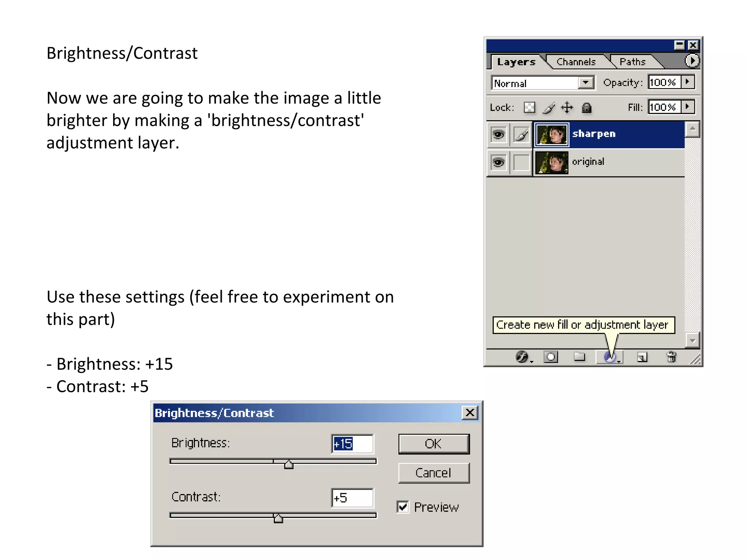The width and height of the screenshot is (747, 560).
Task: Minimize the Layers palette
Action: coord(680,45)
